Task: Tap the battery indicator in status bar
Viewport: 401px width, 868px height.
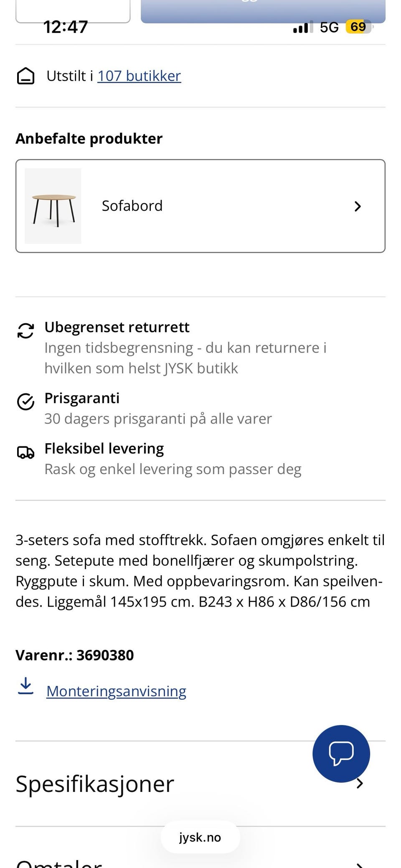Action: tap(358, 27)
